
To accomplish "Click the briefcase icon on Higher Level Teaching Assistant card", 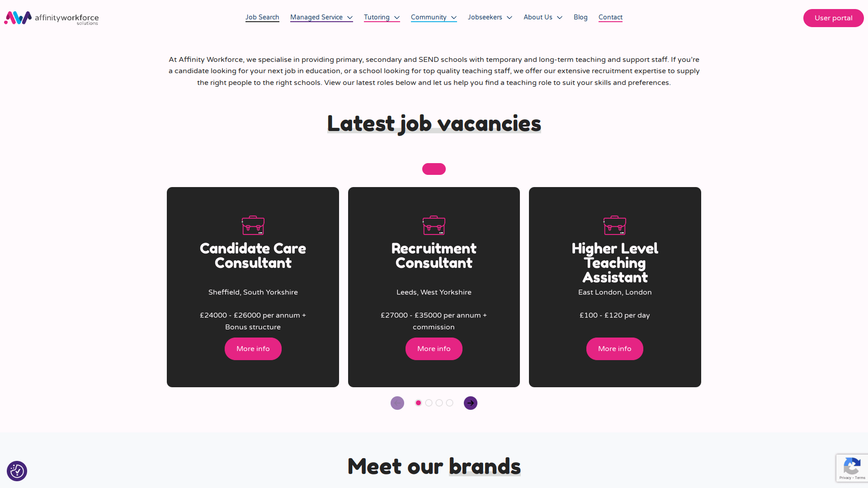I will point(615,225).
